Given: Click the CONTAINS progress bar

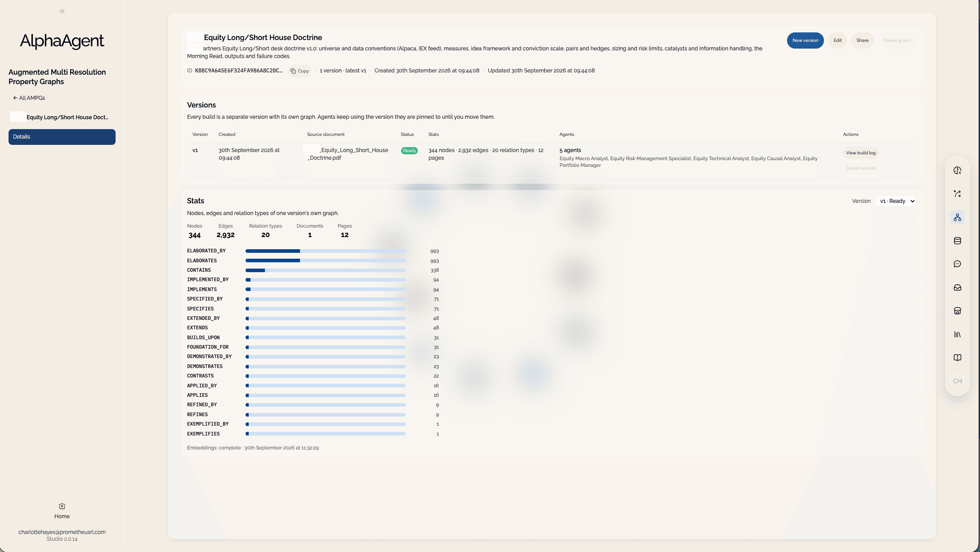Looking at the screenshot, I should coord(326,270).
